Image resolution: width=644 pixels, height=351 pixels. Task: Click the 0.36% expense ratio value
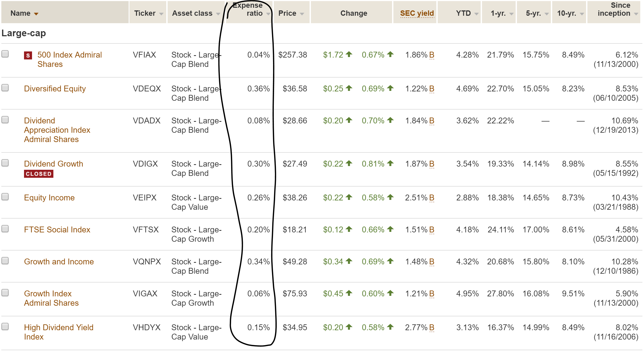[258, 89]
